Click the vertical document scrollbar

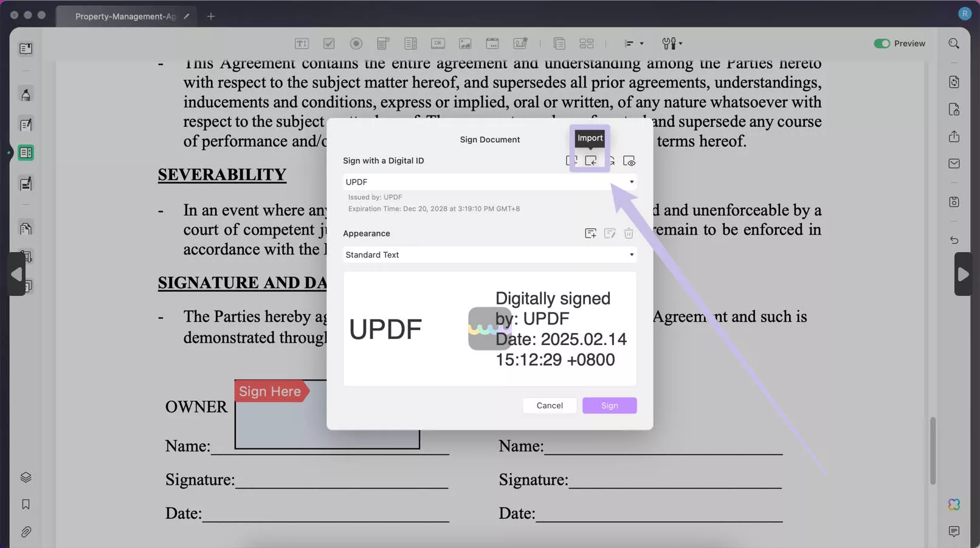[x=933, y=450]
